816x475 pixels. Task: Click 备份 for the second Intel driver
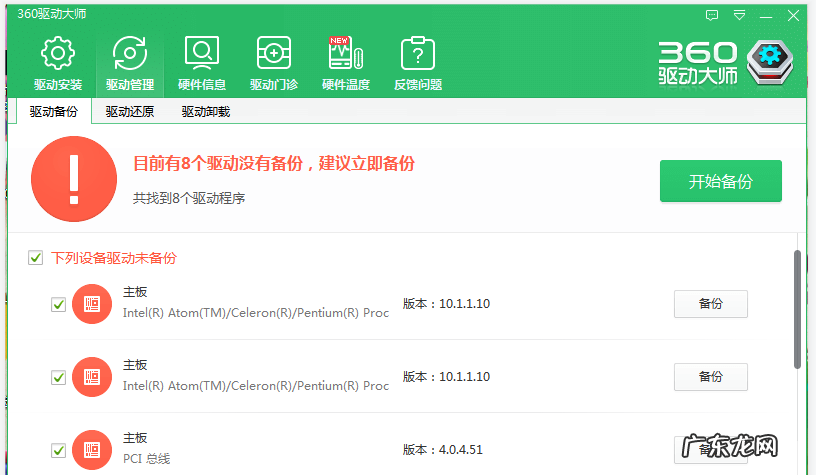(x=711, y=377)
